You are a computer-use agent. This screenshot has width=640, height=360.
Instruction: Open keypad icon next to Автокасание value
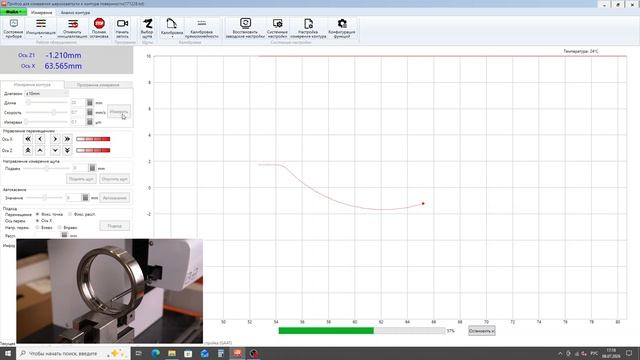coord(85,198)
